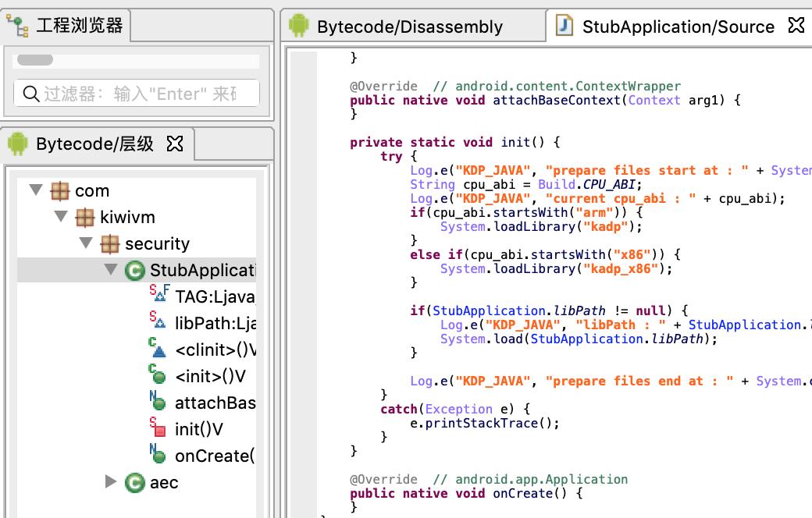
Task: Collapse the security package arrow
Action: (x=86, y=243)
